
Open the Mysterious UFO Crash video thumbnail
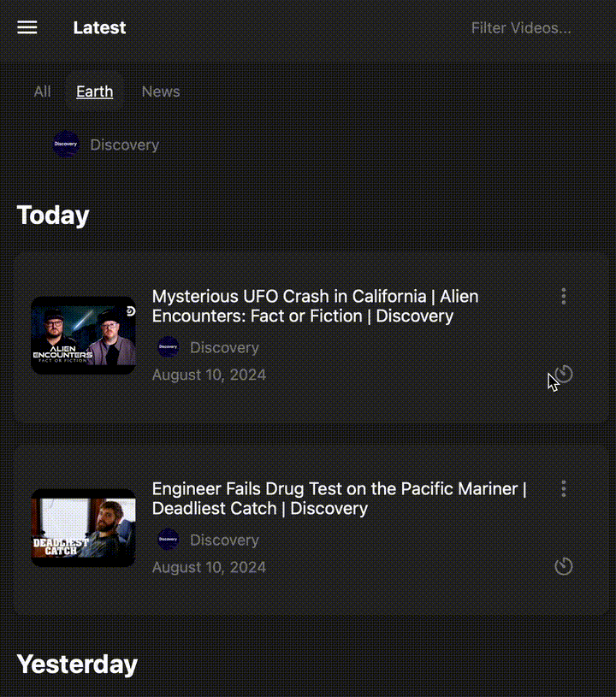click(83, 335)
